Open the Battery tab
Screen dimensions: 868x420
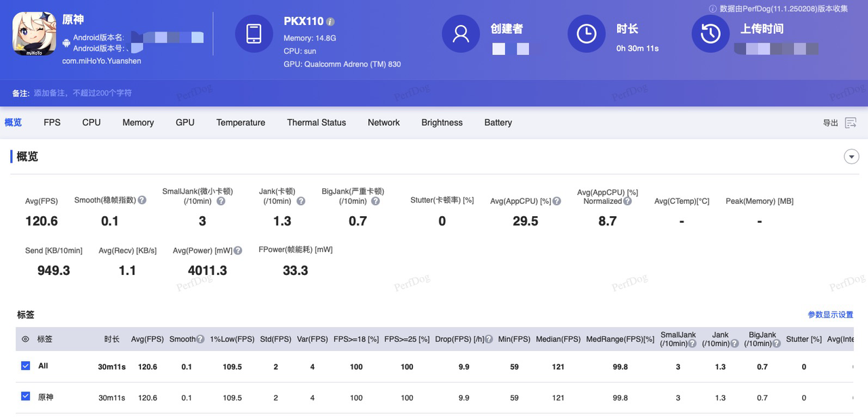pos(498,123)
